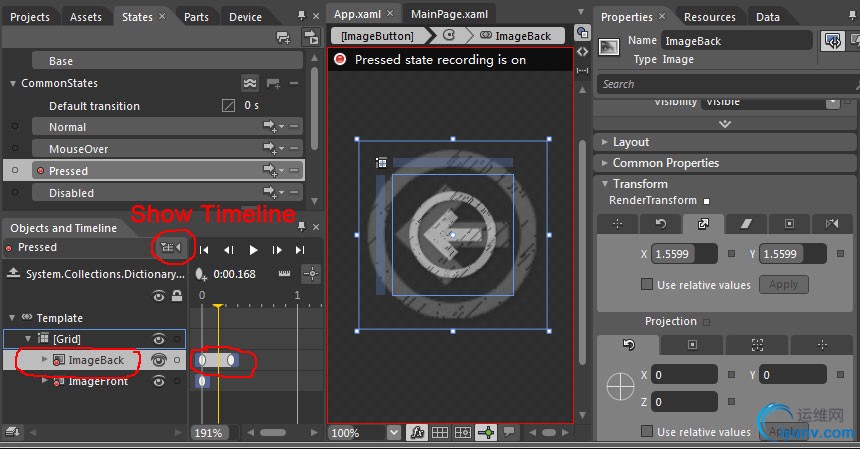The height and width of the screenshot is (449, 860).
Task: Toggle snapping to snaplines
Action: pos(486,433)
